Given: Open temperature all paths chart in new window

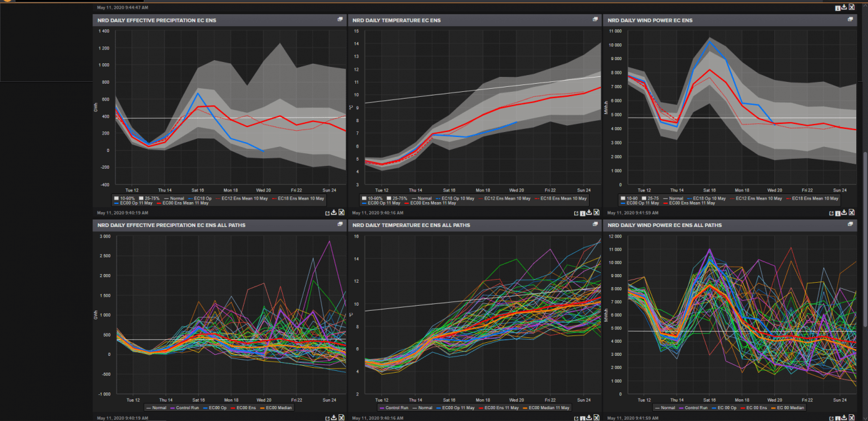Looking at the screenshot, I should [575, 418].
